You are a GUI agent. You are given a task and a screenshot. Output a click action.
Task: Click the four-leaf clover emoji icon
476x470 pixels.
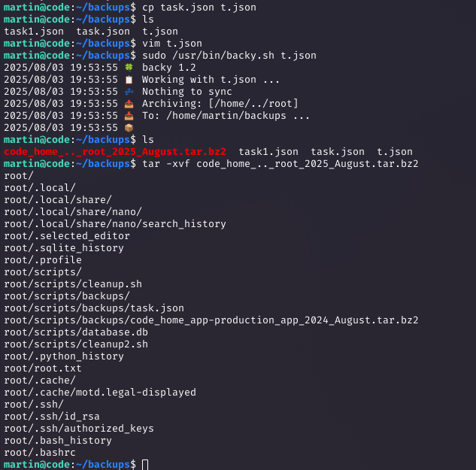tap(129, 68)
